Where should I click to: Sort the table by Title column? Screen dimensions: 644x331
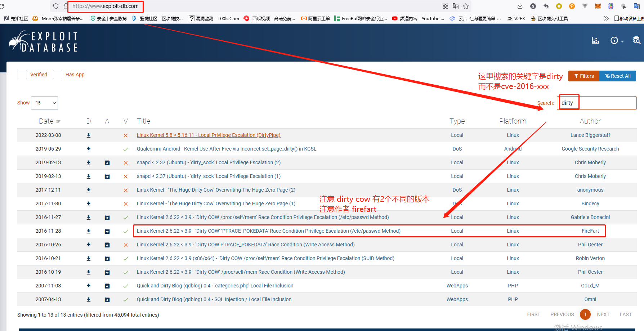coord(143,121)
